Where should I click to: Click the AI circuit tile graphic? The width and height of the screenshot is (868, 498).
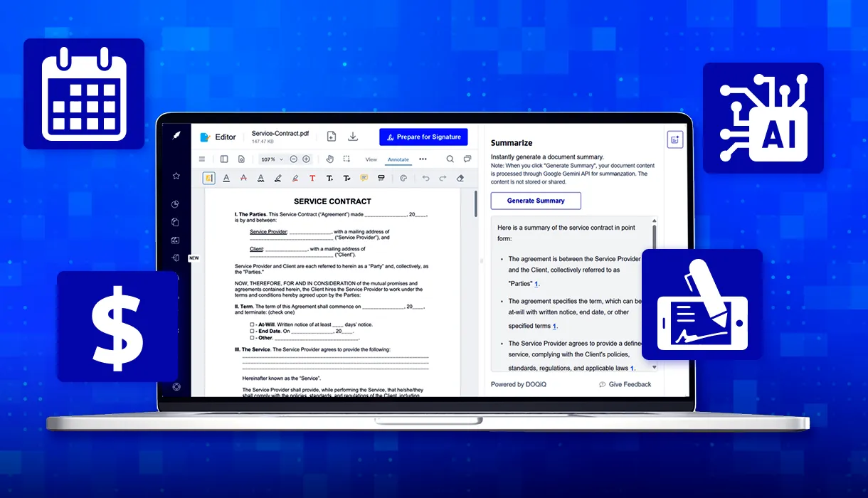(763, 118)
